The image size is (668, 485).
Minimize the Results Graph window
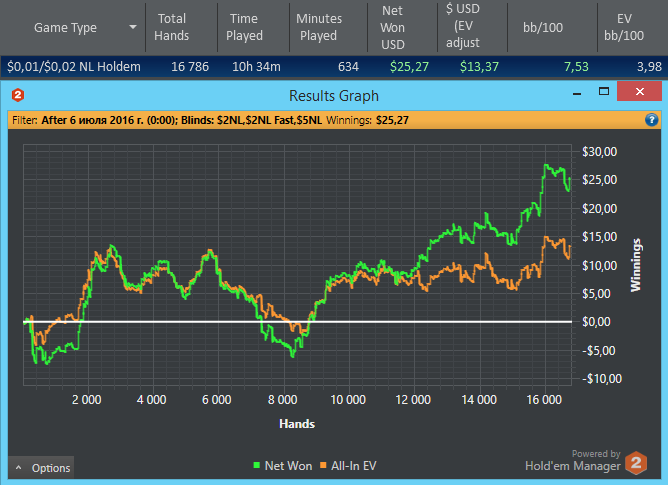point(577,92)
